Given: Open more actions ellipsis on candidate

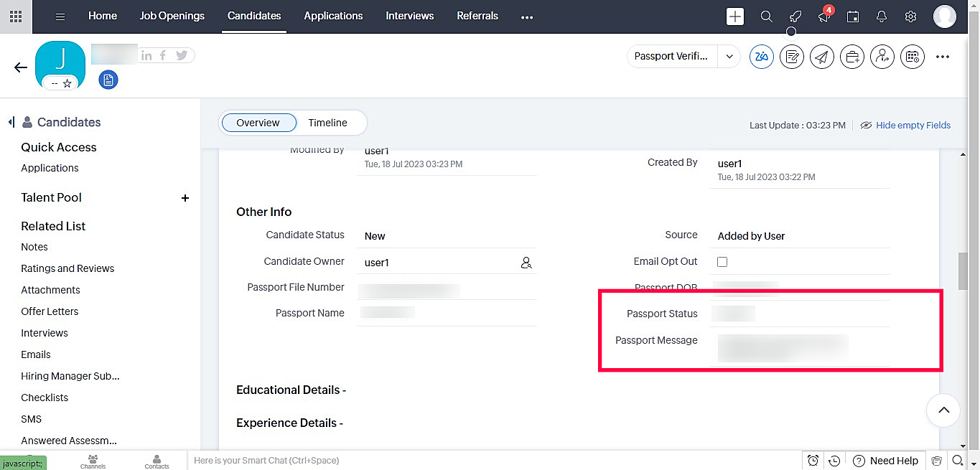Looking at the screenshot, I should 943,57.
